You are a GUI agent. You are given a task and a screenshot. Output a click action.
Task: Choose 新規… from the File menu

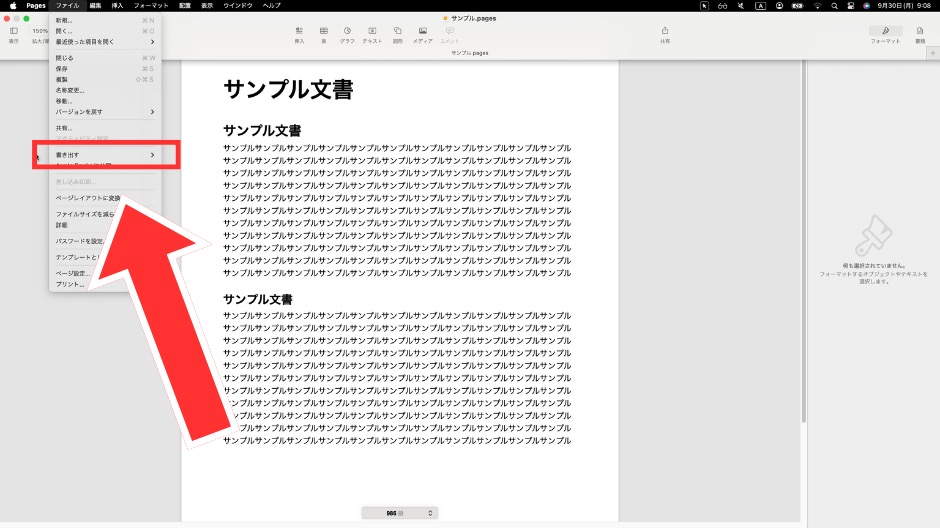click(105, 20)
